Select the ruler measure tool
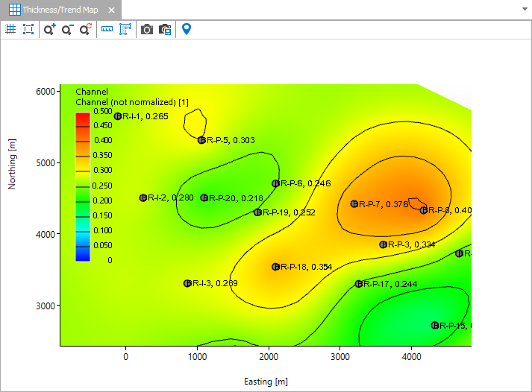The width and height of the screenshot is (532, 392). (107, 29)
